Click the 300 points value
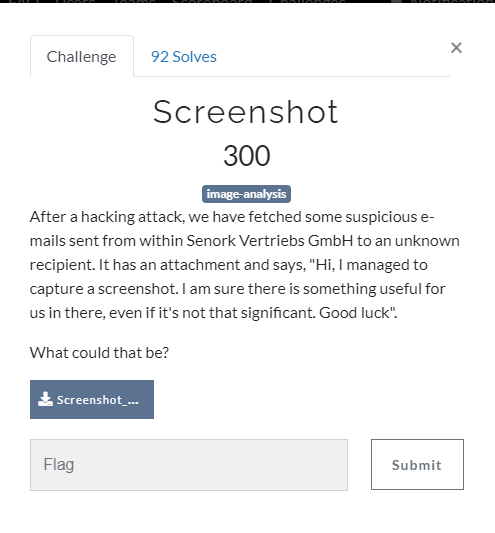This screenshot has height=533, width=495. click(x=247, y=156)
